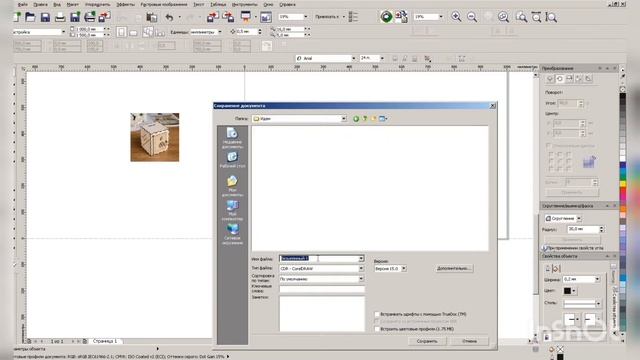Click Create New Folder icon in save dialog
Screen dimensions: 640x360
point(373,119)
